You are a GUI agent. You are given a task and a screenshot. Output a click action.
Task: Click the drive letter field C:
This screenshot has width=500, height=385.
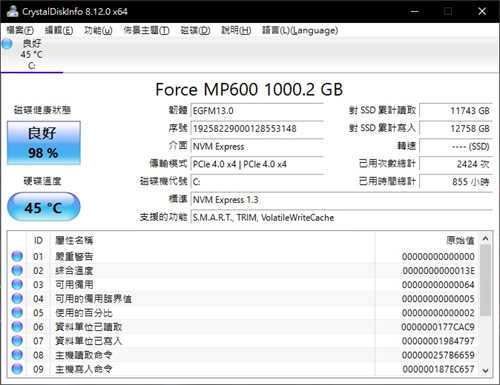[257, 182]
